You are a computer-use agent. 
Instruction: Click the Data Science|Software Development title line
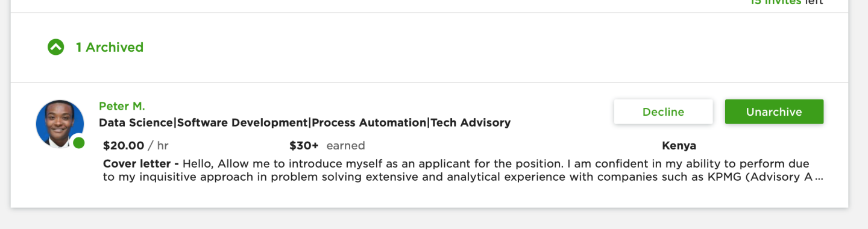[304, 123]
